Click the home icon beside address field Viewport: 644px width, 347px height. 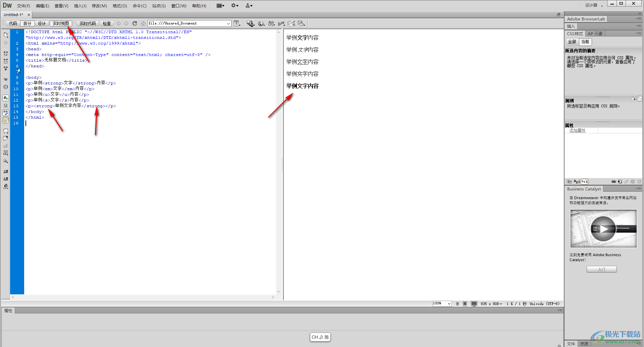coord(143,23)
